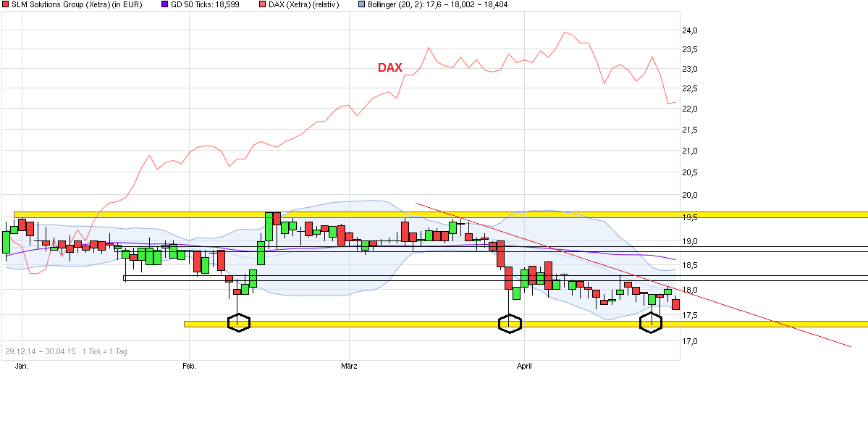The image size is (868, 423).
Task: Click the März month axis label
Action: tap(350, 366)
